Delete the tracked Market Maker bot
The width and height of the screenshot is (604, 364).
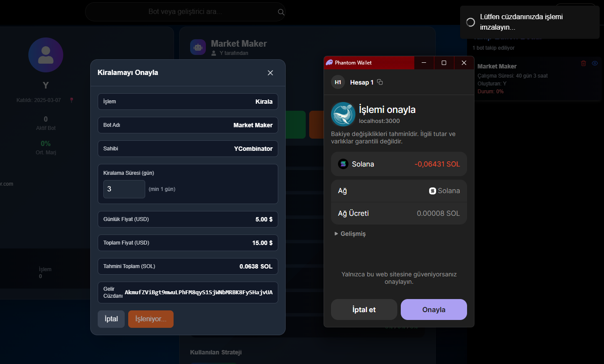[584, 63]
